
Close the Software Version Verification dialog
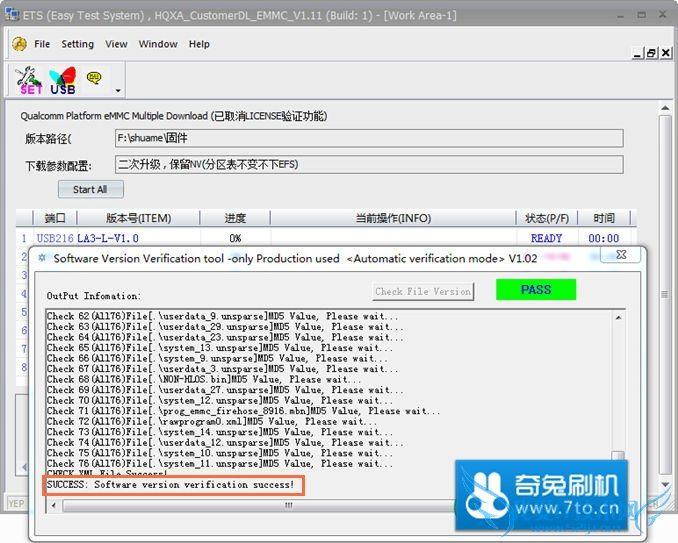621,255
